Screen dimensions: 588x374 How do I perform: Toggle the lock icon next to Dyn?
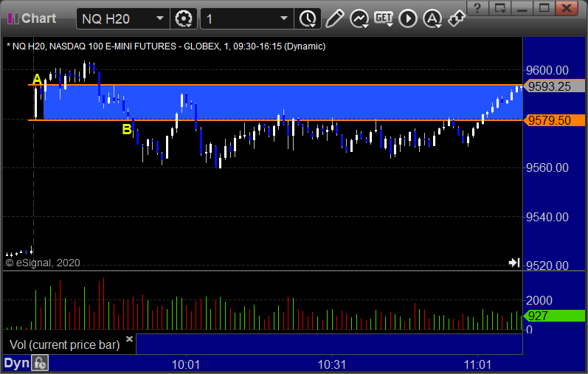point(40,363)
